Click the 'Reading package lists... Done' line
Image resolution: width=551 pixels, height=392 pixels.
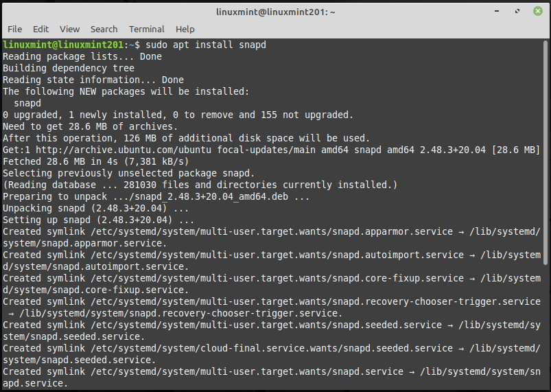click(82, 56)
